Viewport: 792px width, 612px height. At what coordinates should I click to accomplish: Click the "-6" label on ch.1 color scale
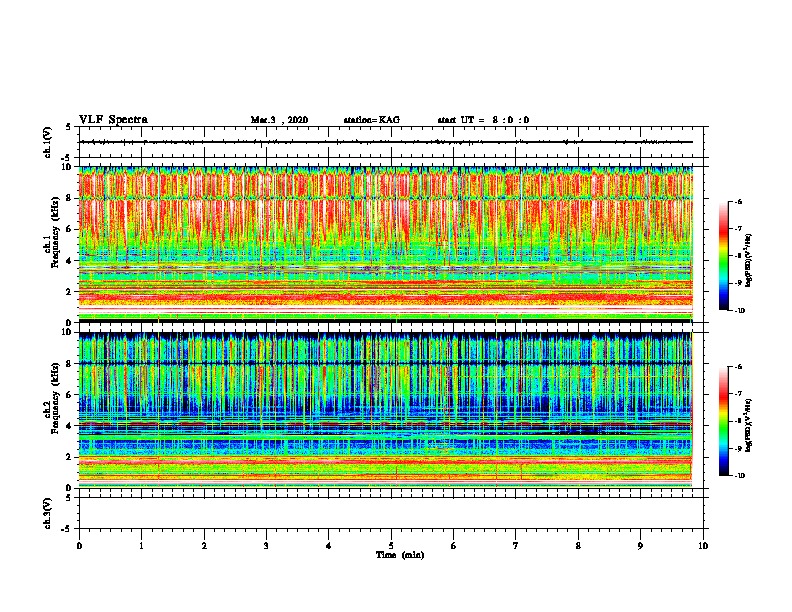tap(738, 201)
